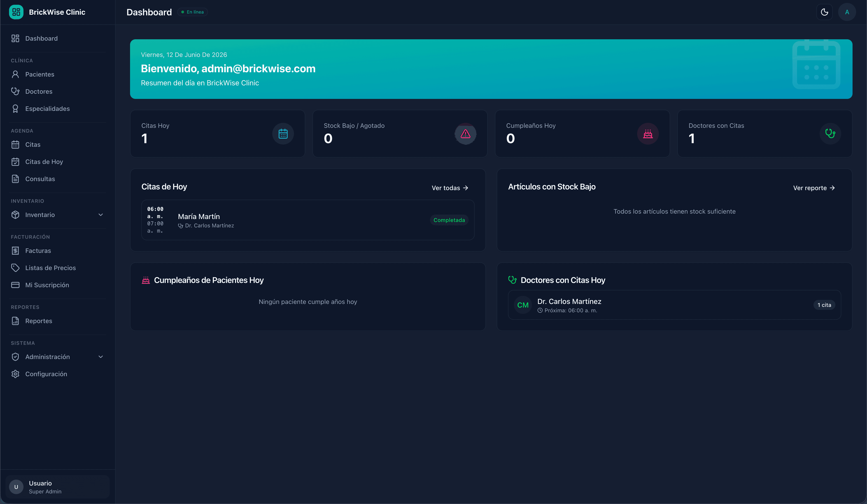Click the BrickWise Clinic logo icon
The height and width of the screenshot is (504, 867).
coord(16,12)
